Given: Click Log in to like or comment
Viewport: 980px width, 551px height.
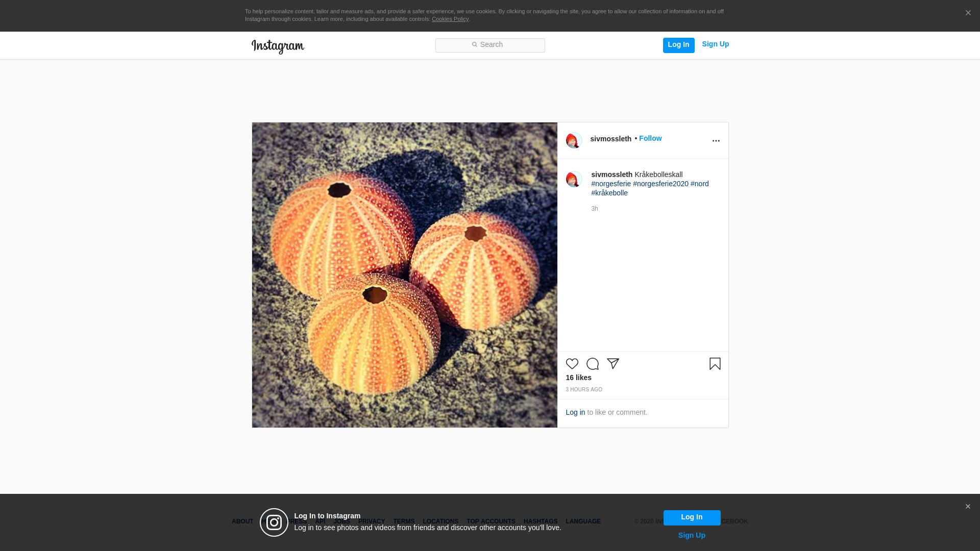Looking at the screenshot, I should pos(575,412).
